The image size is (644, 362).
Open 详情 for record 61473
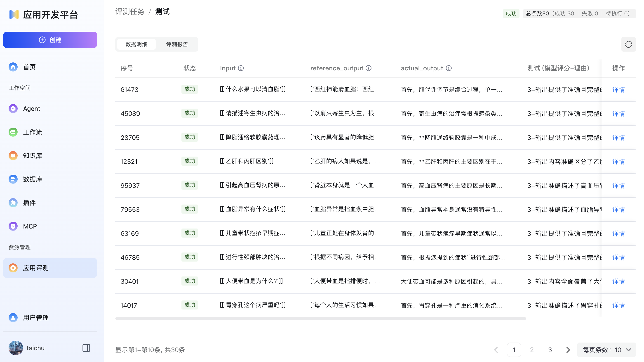tap(618, 90)
